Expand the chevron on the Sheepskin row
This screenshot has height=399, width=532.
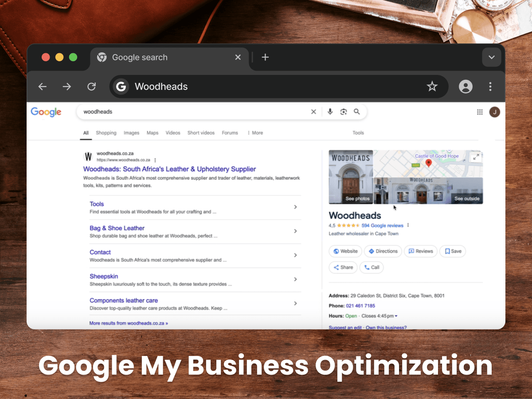point(295,279)
